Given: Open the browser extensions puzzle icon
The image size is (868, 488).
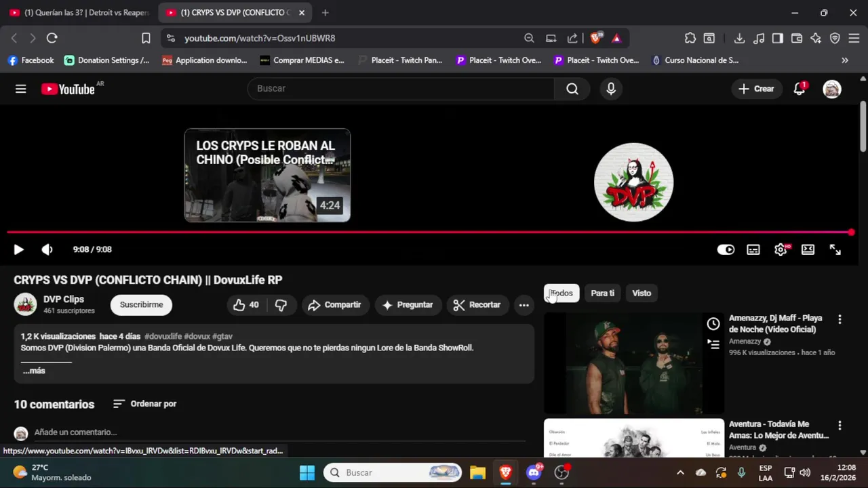Looking at the screenshot, I should tap(690, 39).
